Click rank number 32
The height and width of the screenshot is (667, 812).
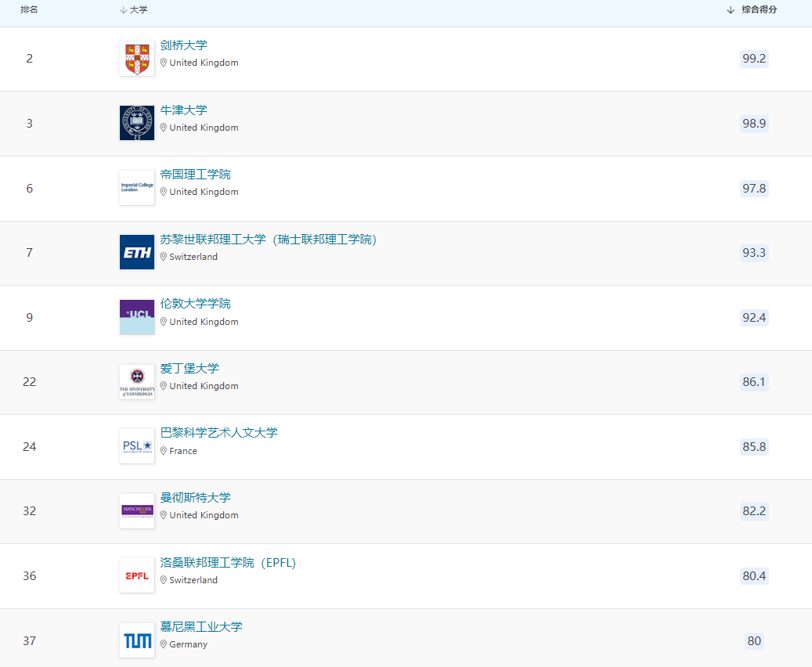point(30,511)
